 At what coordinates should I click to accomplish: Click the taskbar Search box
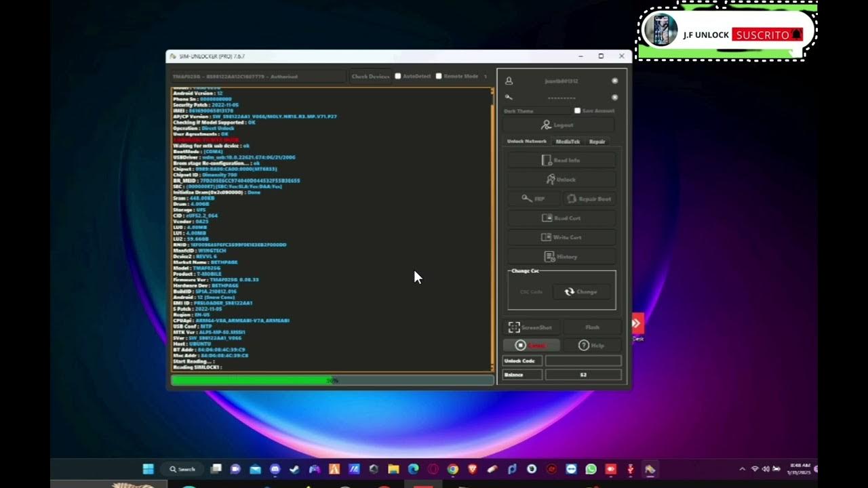[183, 469]
